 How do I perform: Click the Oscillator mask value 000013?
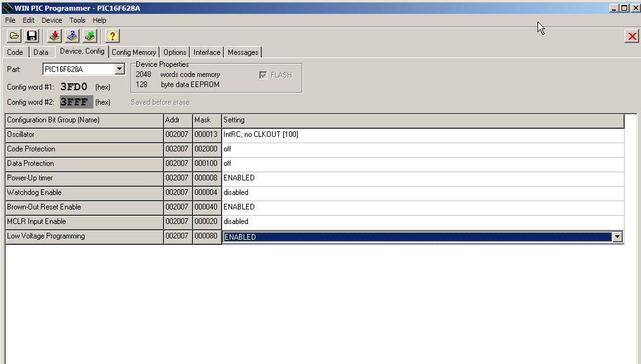pyautogui.click(x=206, y=134)
